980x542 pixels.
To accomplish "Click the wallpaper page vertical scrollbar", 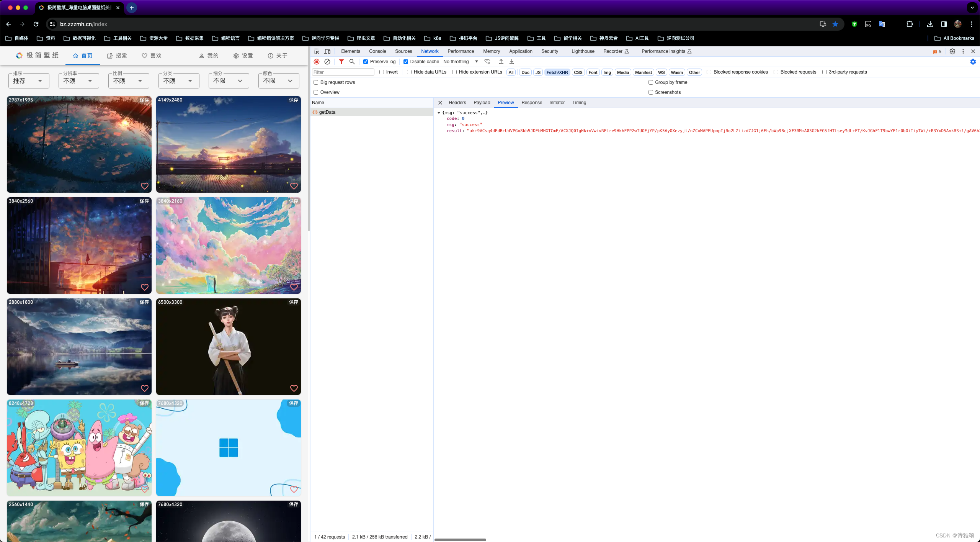I will [x=309, y=139].
